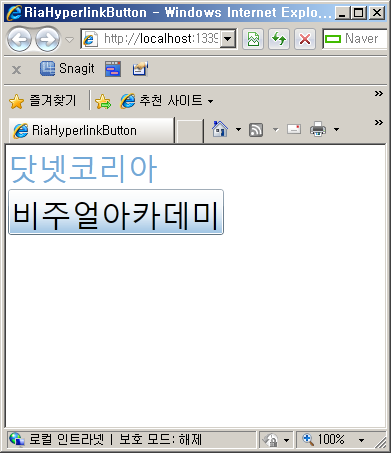The image size is (391, 453).
Task: Click the Internet Explorer title bar icon
Action: coord(14,13)
